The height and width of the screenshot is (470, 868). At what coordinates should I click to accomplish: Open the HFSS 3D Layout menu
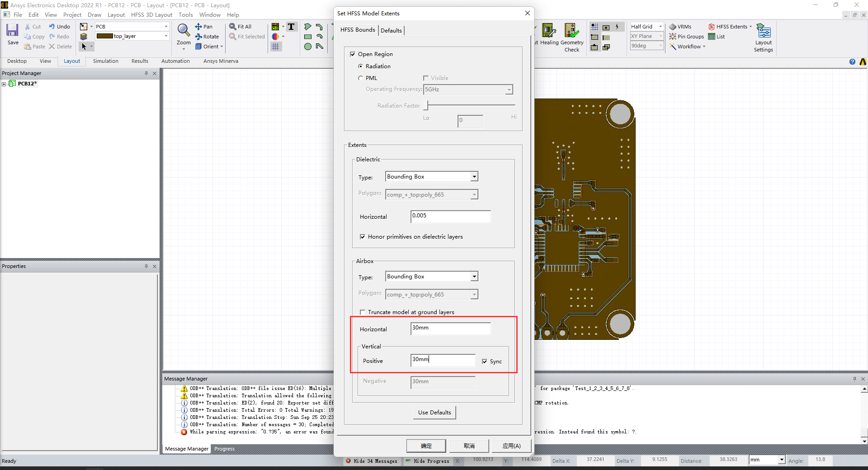tap(151, 15)
